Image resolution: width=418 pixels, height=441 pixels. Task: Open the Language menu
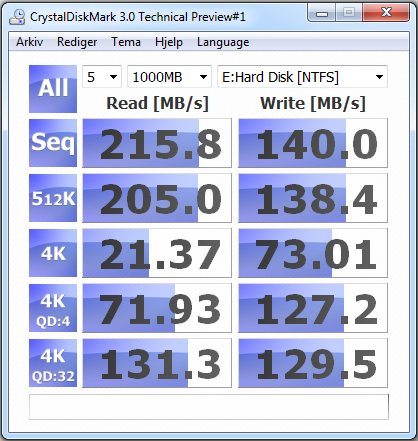coord(223,42)
